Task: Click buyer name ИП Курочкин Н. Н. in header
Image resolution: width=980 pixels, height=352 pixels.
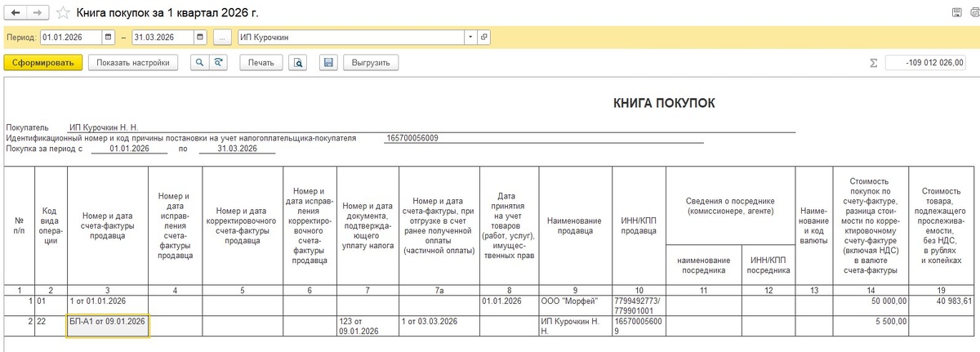Action: click(104, 128)
